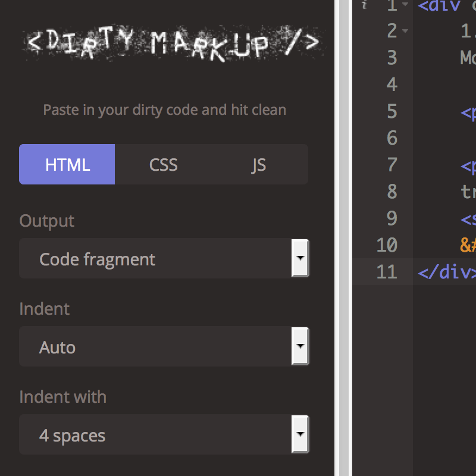Image resolution: width=476 pixels, height=476 pixels.
Task: Select the HTML tab
Action: pos(67,164)
